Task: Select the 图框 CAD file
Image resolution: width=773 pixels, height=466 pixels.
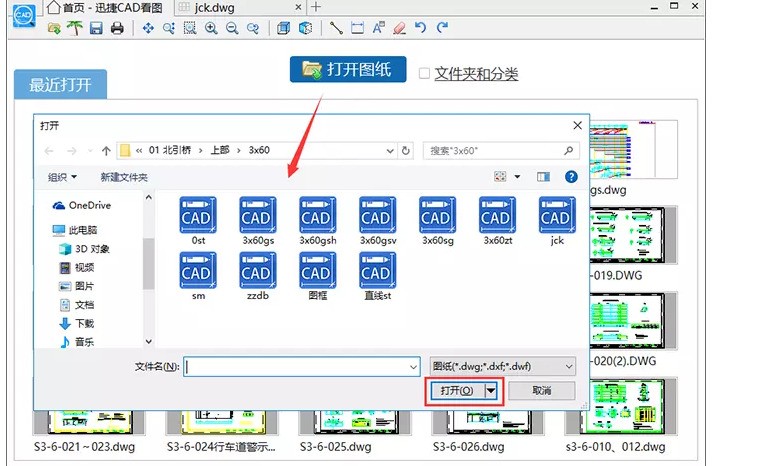Action: click(318, 276)
